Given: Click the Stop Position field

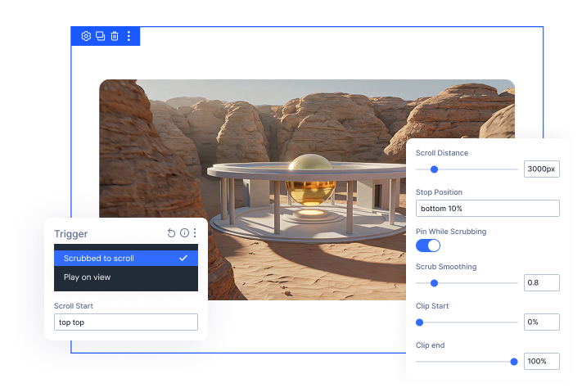Looking at the screenshot, I should click(487, 209).
